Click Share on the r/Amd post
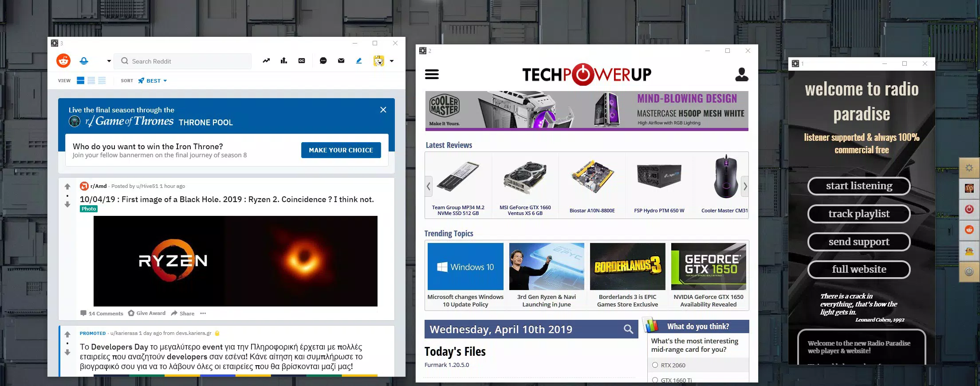This screenshot has height=386, width=980. coord(183,313)
